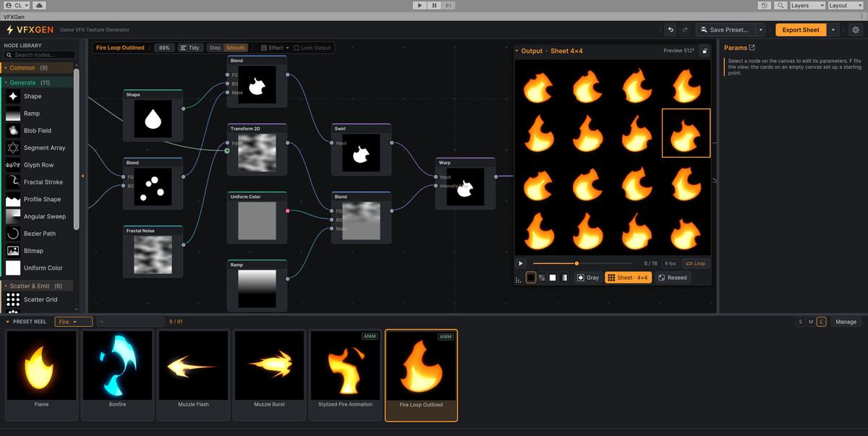Adjust the frame scrubber slider handle
This screenshot has width=868, height=436.
[576, 263]
